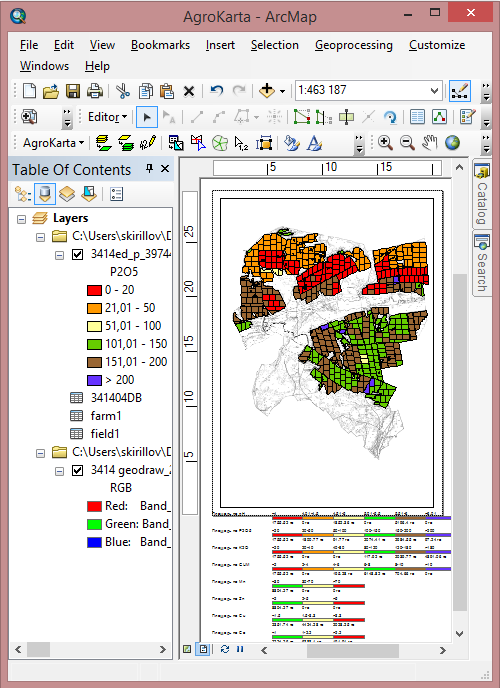Uncheck the 3414ed_p layer visibility
The height and width of the screenshot is (688, 500).
click(77, 254)
